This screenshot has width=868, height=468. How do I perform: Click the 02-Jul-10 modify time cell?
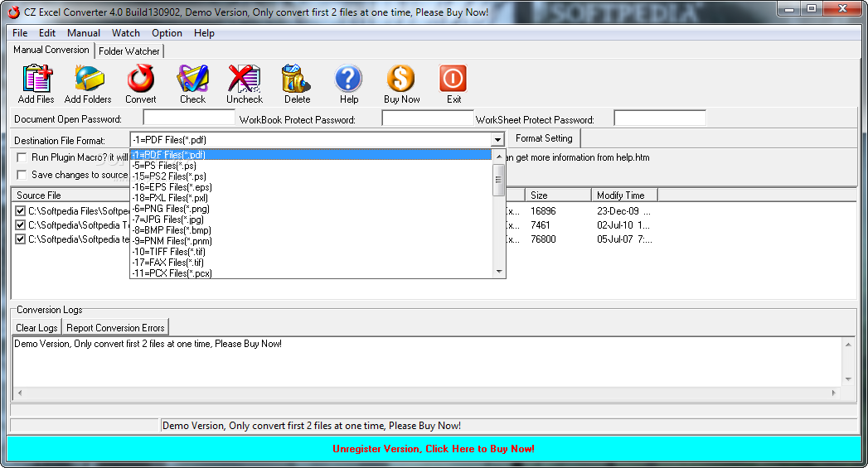623,225
